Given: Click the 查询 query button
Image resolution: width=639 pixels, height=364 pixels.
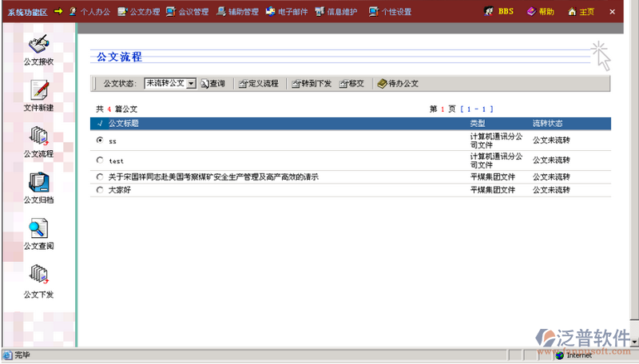Looking at the screenshot, I should tap(212, 84).
